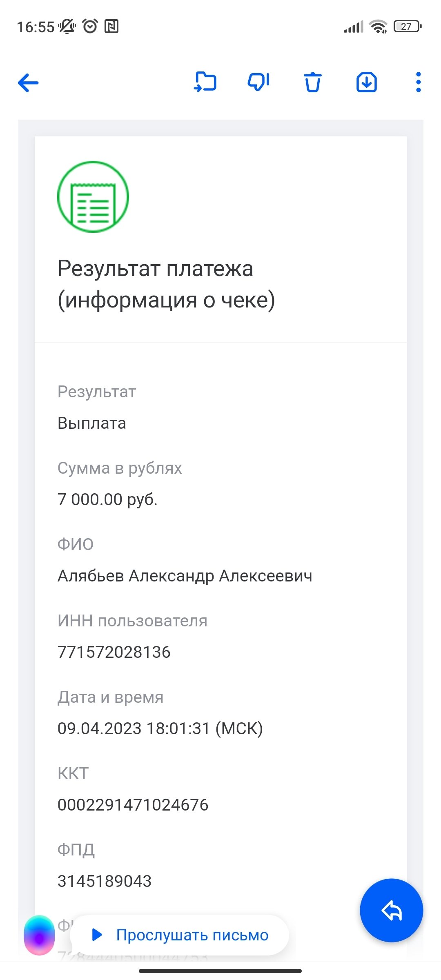This screenshot has height=980, width=441.
Task: Tap the back arrow to leave email
Action: click(x=28, y=83)
